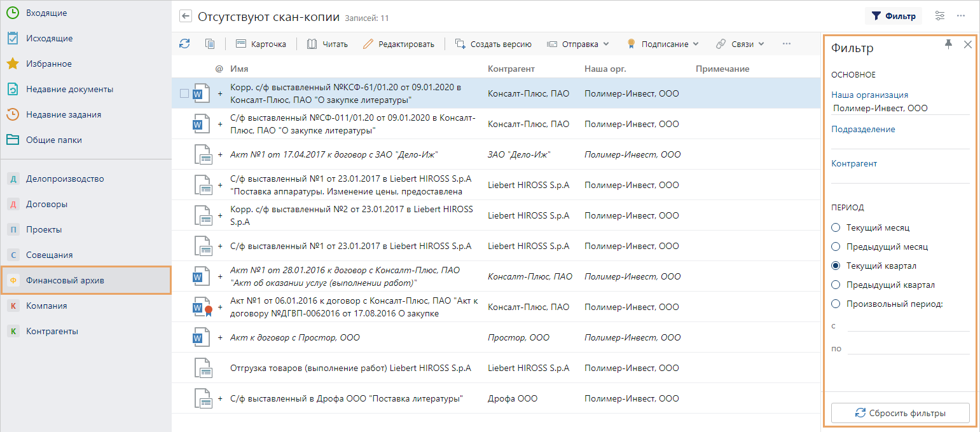The height and width of the screenshot is (432, 980).
Task: Open view settings sliders icon
Action: (940, 16)
